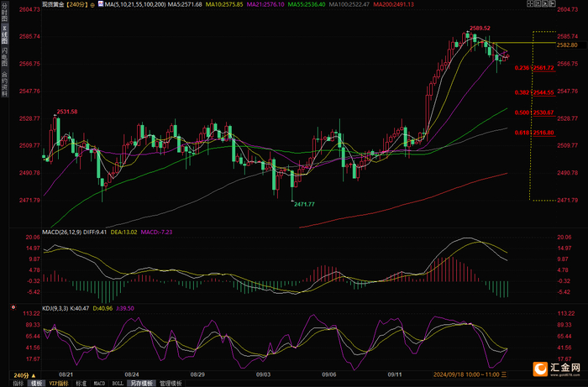
Task: Click the play-arrow chart icon at top right
Action: (x=545, y=3)
